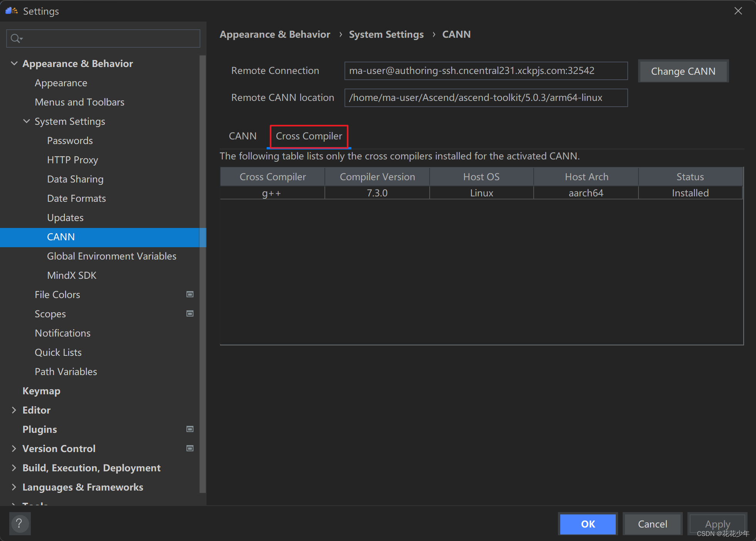Click the help question mark icon

(19, 524)
